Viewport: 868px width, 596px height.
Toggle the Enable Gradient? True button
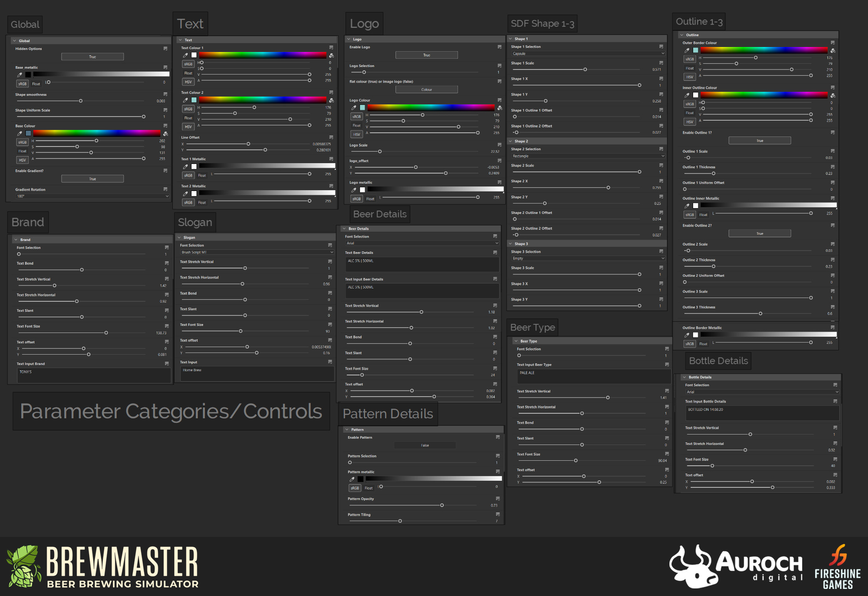(92, 179)
